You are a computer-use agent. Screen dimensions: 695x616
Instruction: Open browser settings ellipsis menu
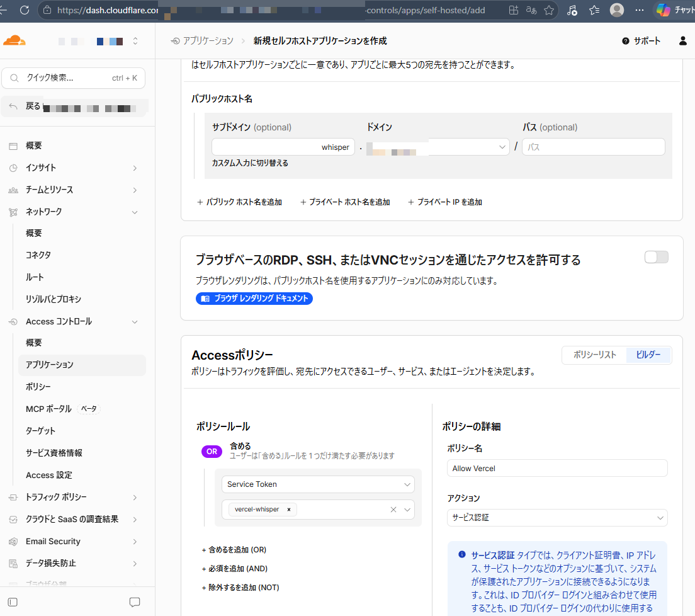[639, 9]
